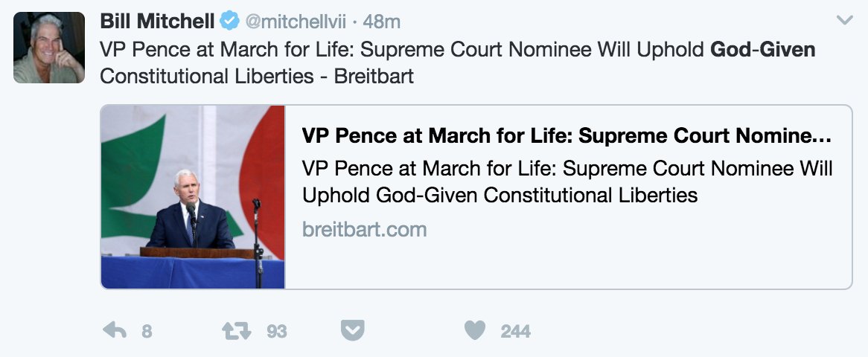Click the retweet count of 93

tap(276, 332)
